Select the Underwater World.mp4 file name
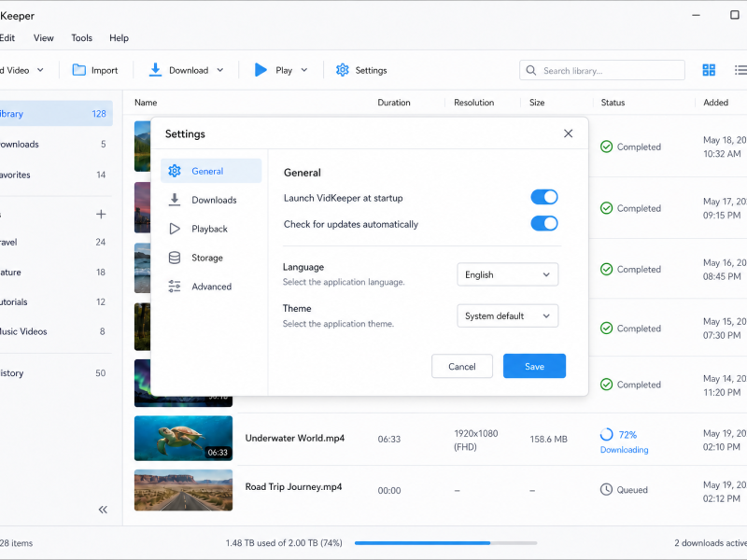The height and width of the screenshot is (560, 747). [294, 438]
